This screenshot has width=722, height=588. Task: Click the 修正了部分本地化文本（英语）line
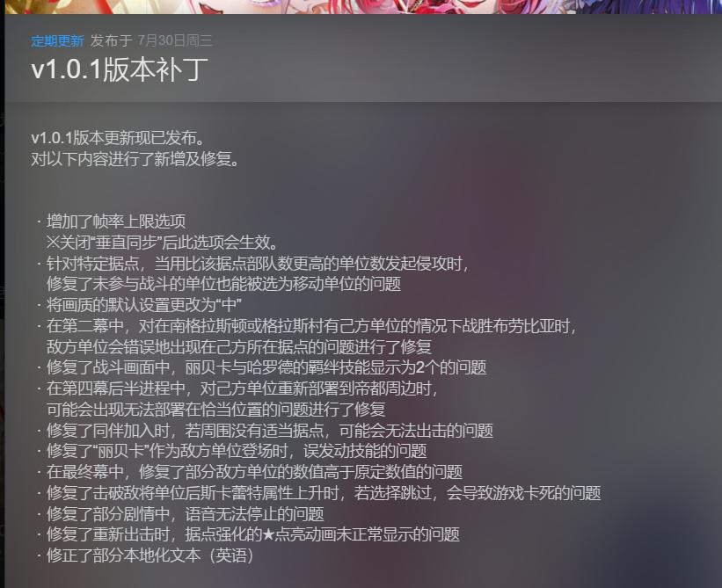click(150, 555)
